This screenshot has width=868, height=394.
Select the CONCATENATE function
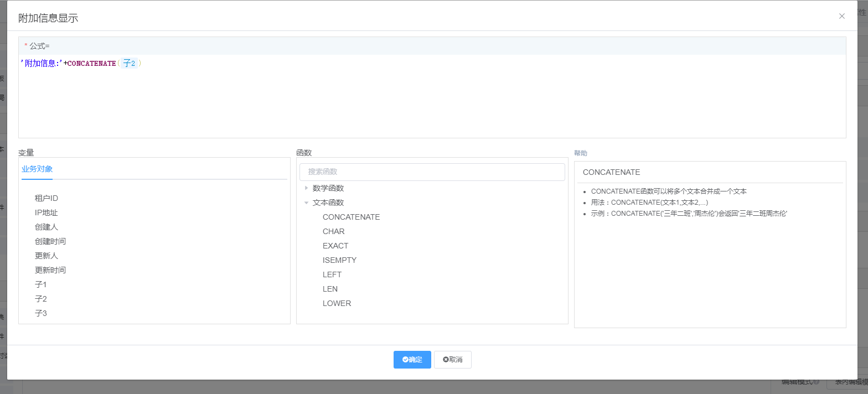tap(351, 217)
